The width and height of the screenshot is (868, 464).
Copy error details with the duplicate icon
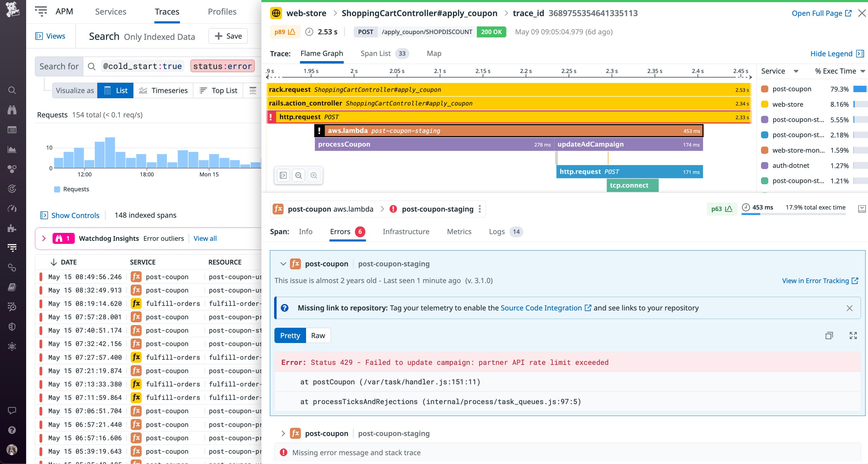[x=829, y=335]
